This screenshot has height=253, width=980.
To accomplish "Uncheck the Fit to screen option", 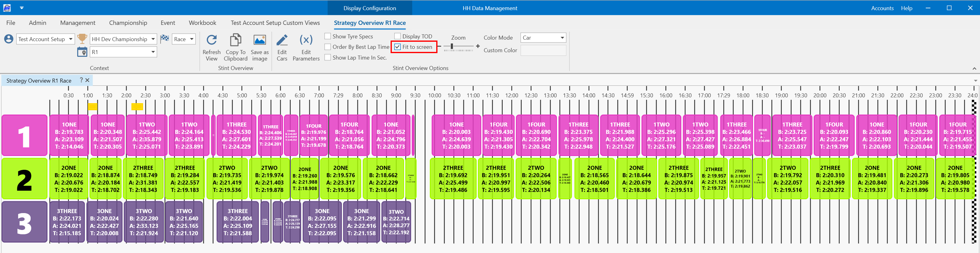I will 398,47.
